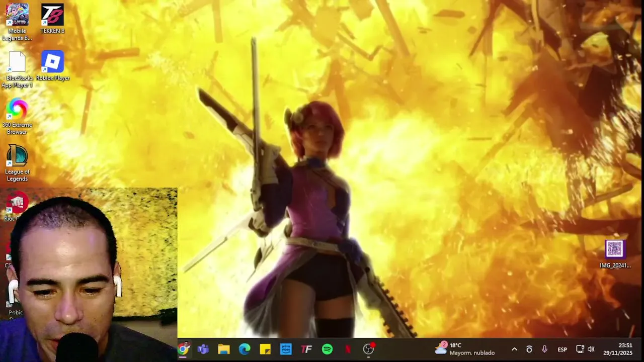The width and height of the screenshot is (644, 362).
Task: Open the volume speaker icon
Action: [x=591, y=349]
